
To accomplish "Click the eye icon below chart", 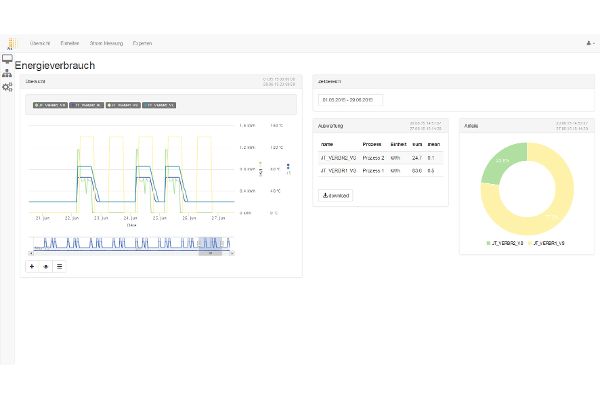I will [46, 267].
